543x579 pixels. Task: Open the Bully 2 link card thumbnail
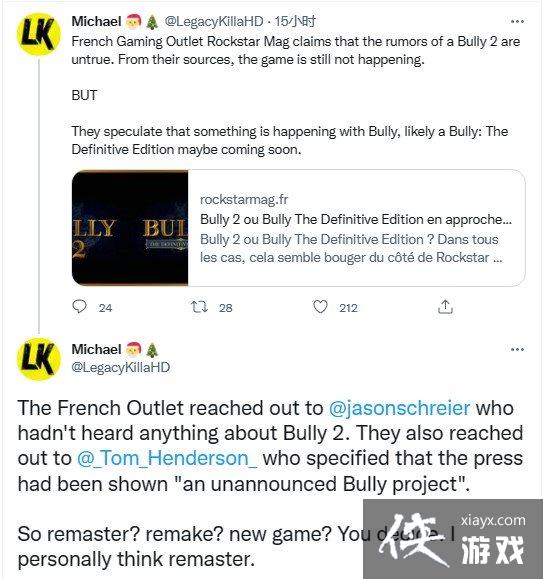click(130, 228)
